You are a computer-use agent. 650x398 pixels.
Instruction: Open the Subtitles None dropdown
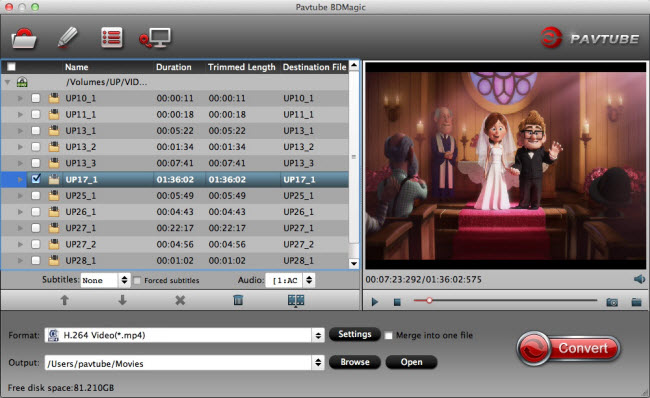105,280
